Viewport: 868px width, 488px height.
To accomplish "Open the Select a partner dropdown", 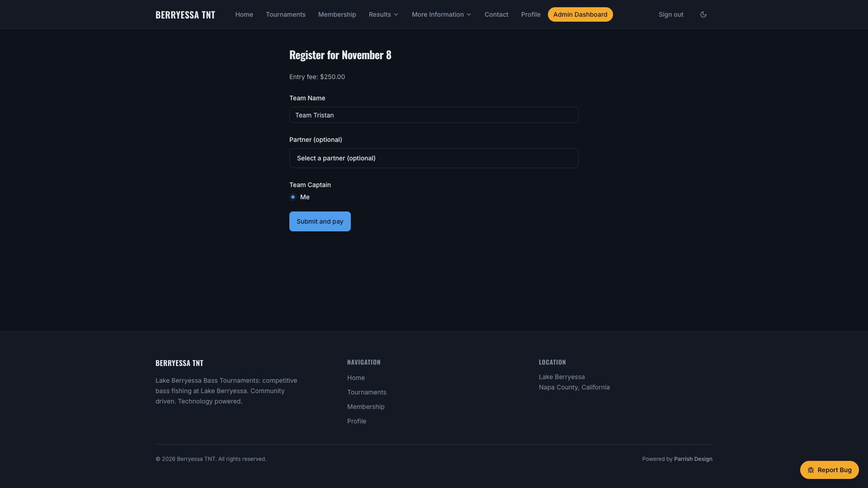I will click(434, 158).
